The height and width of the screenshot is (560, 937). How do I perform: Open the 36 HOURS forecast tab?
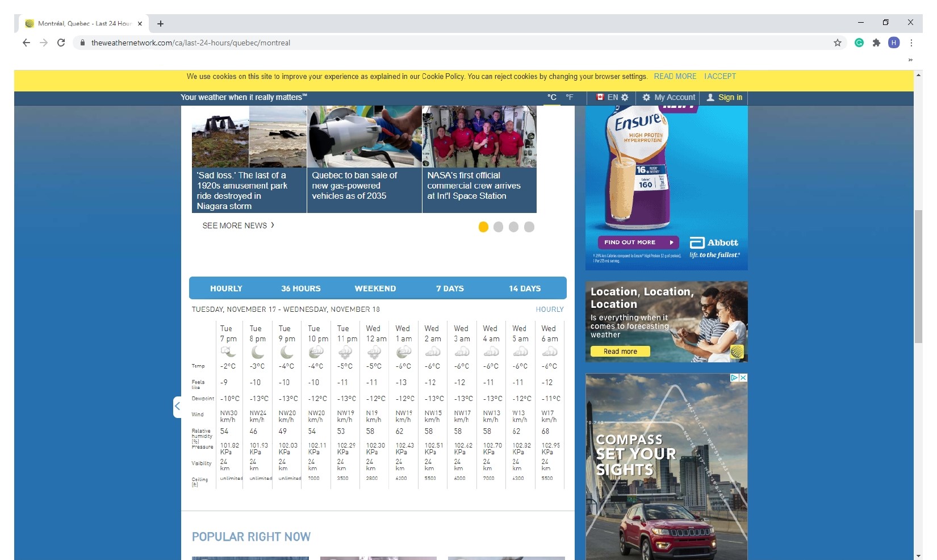(300, 289)
